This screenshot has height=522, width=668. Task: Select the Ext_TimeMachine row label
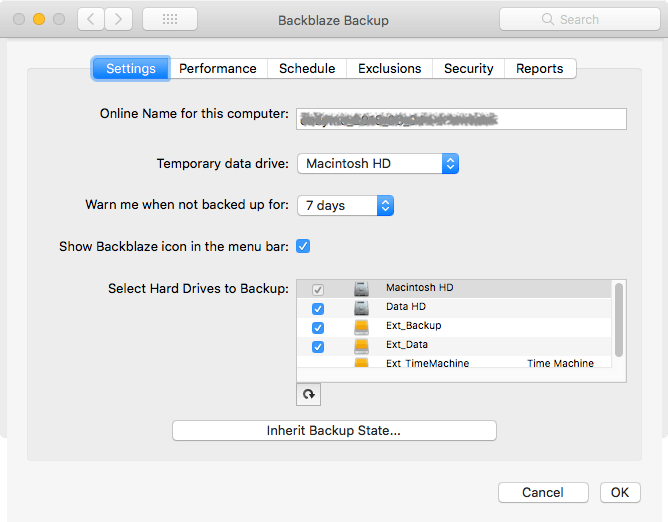(427, 363)
